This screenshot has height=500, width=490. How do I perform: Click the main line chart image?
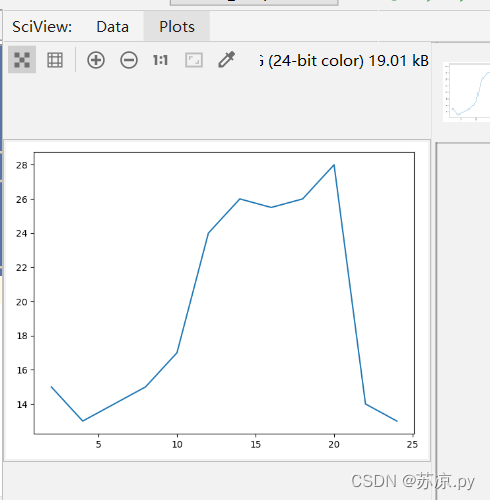(x=217, y=301)
